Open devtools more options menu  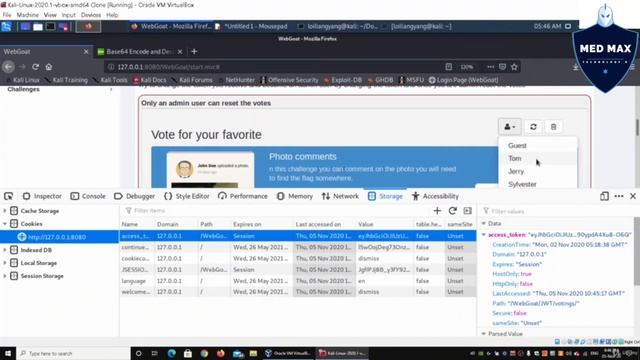619,196
